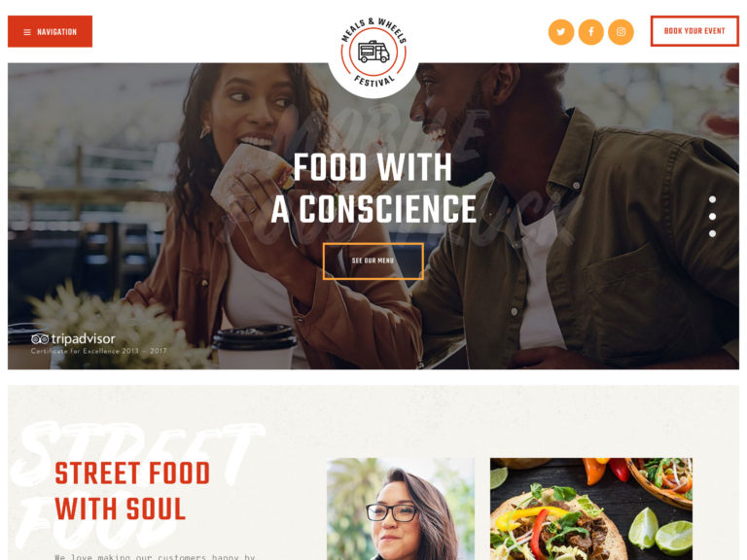This screenshot has height=560, width=747.
Task: Click the Meals & Wheels Festival logo
Action: [373, 52]
